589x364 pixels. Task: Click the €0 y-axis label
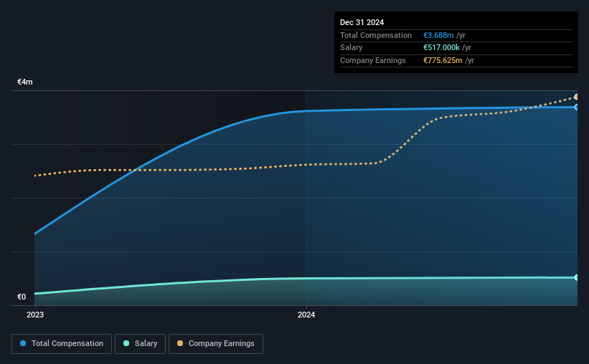click(x=22, y=297)
